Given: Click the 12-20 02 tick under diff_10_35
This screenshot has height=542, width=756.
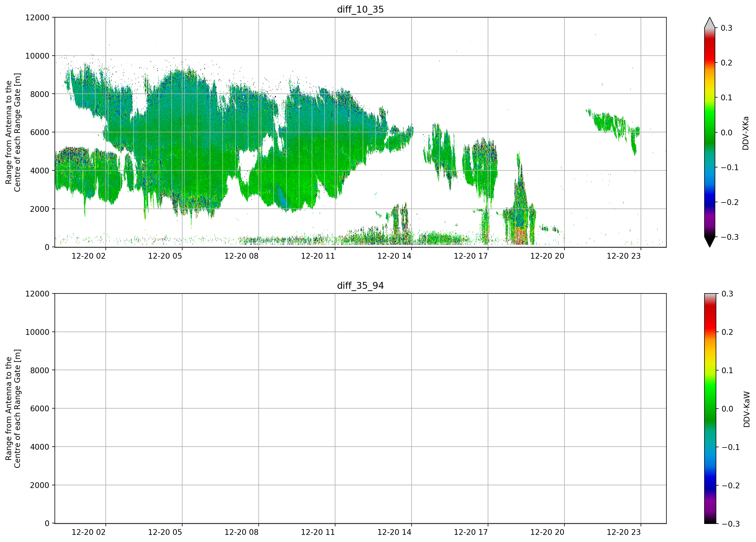Looking at the screenshot, I should [x=89, y=256].
